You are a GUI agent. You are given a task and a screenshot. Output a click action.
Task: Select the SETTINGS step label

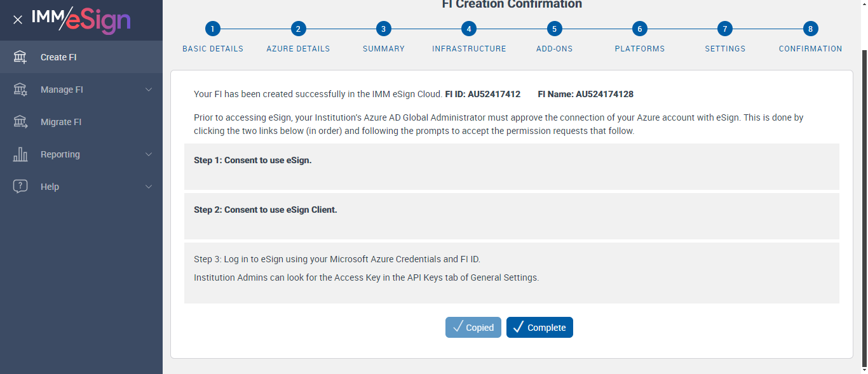(x=725, y=49)
